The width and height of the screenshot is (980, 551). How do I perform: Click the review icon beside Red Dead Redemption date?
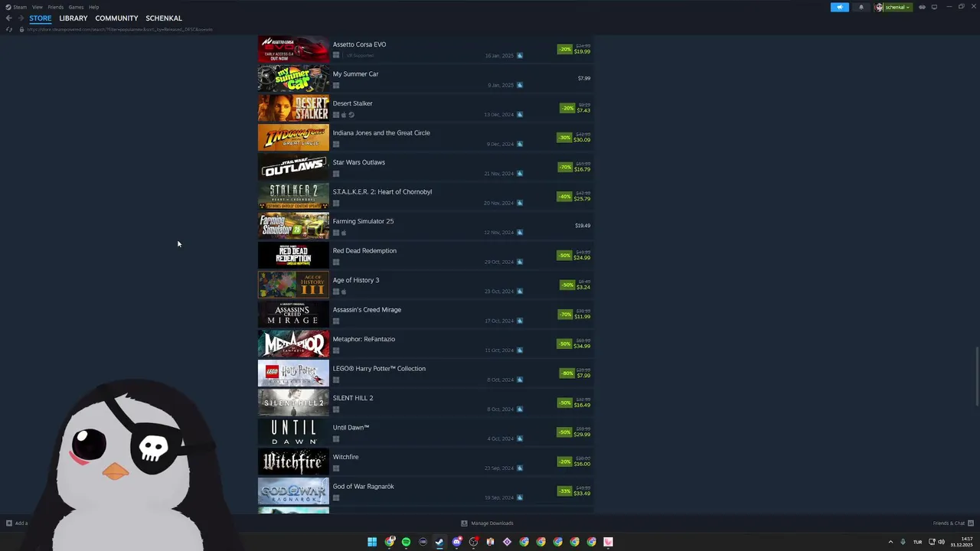(520, 262)
